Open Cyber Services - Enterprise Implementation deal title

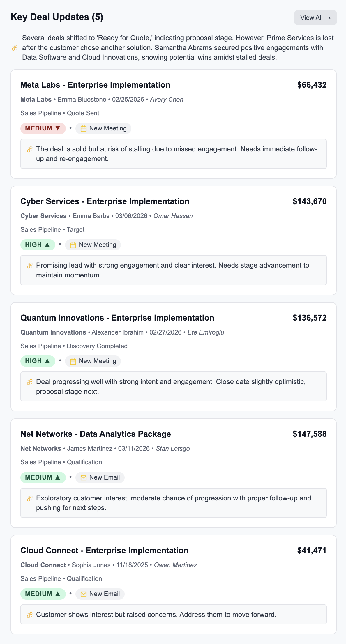pos(105,201)
